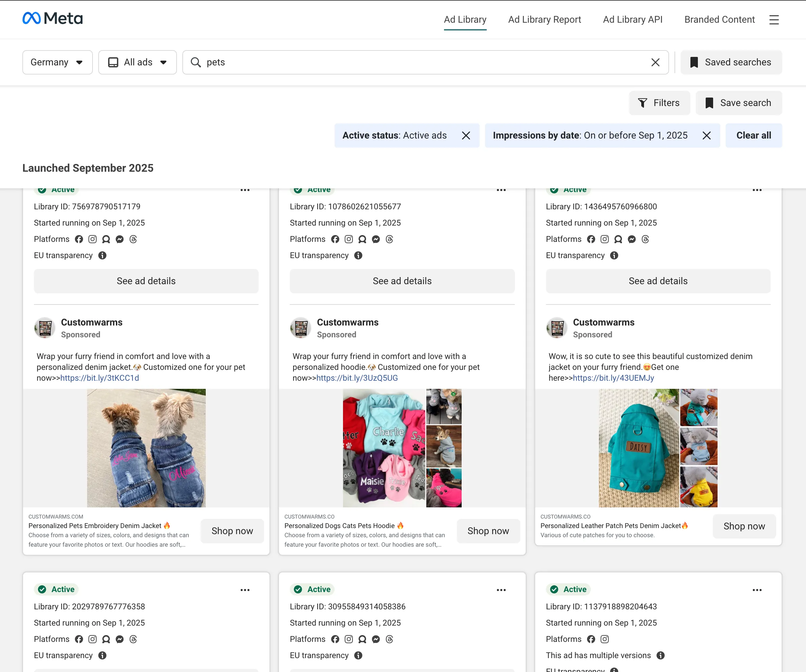Image resolution: width=806 pixels, height=672 pixels.
Task: Clear the pets search text
Action: 655,62
